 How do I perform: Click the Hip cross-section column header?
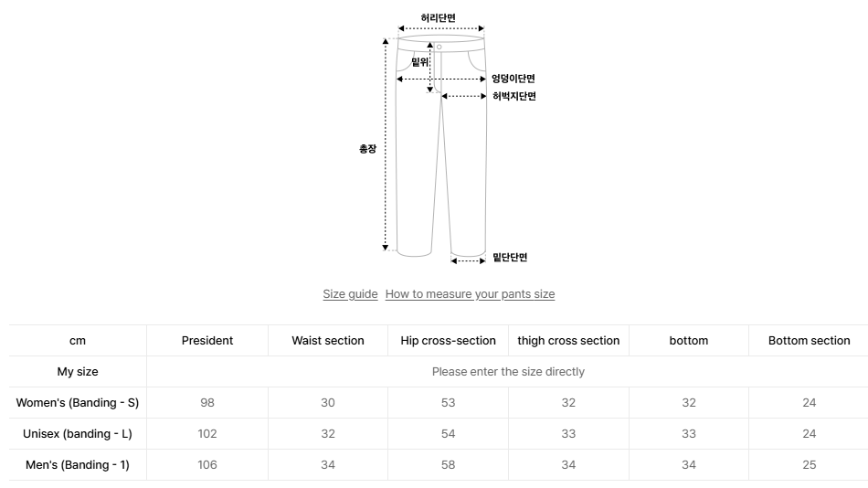(x=448, y=341)
